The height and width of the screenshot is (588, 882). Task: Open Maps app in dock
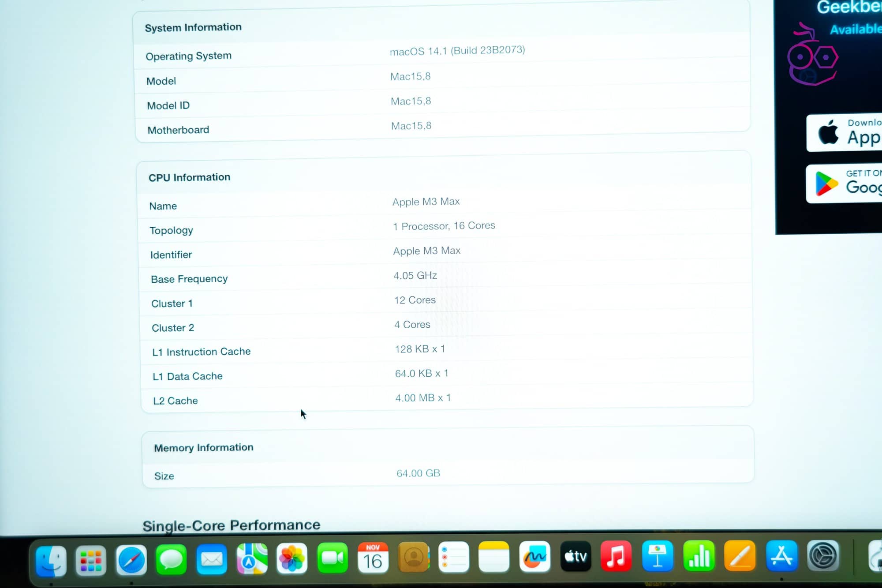pos(252,559)
